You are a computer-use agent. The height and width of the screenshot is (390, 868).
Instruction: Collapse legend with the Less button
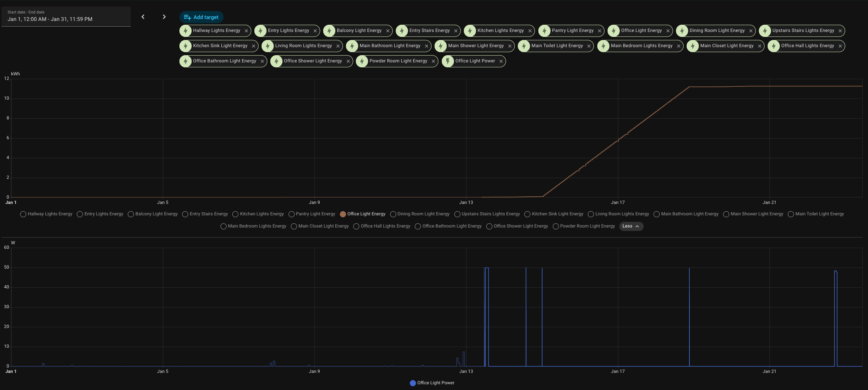631,226
